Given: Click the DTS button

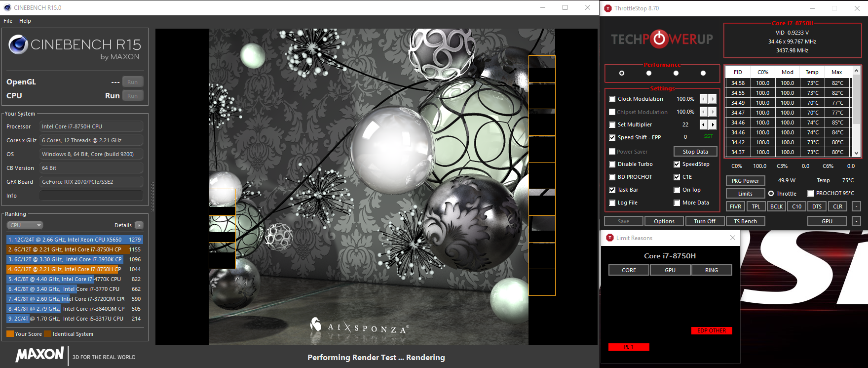Looking at the screenshot, I should 817,206.
